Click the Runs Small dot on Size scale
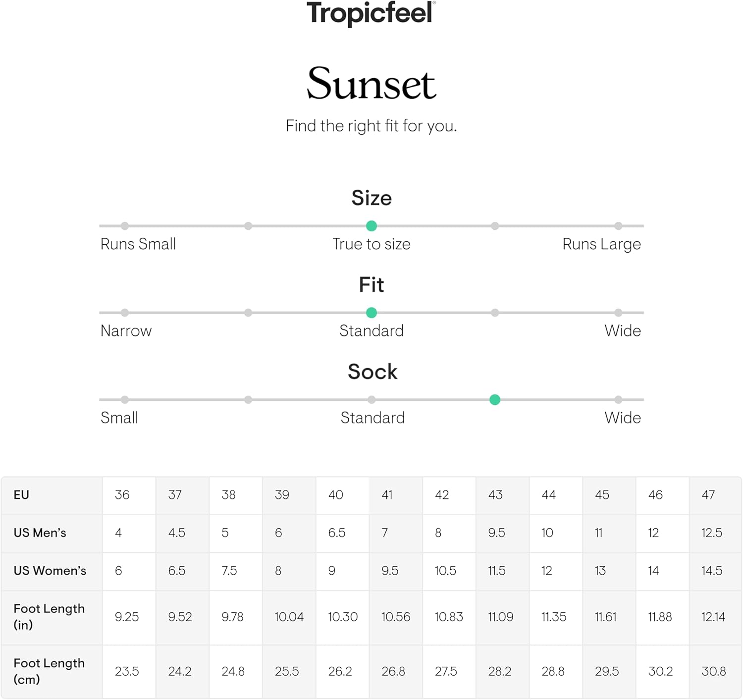This screenshot has width=743, height=700. 125,226
